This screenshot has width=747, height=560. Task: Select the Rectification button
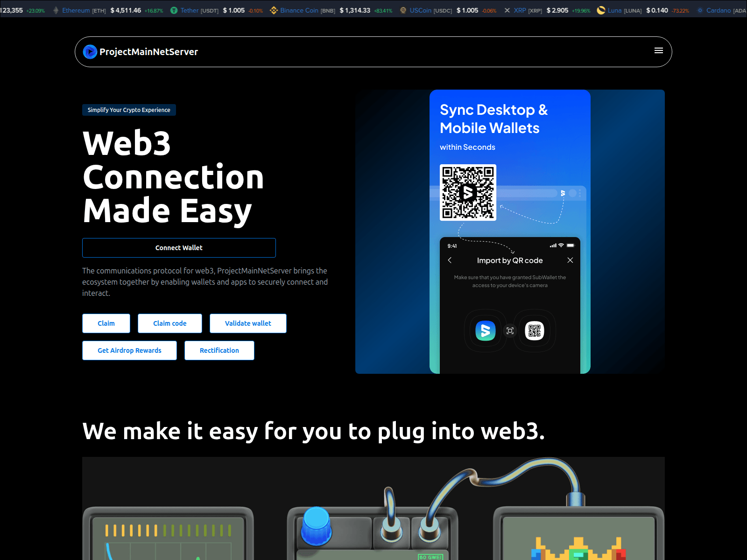click(x=219, y=350)
